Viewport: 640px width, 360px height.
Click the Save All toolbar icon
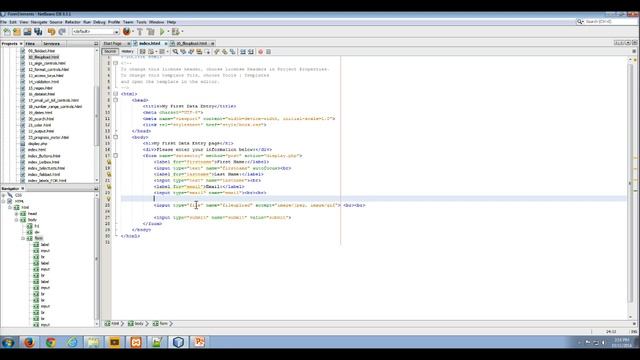coord(38,32)
